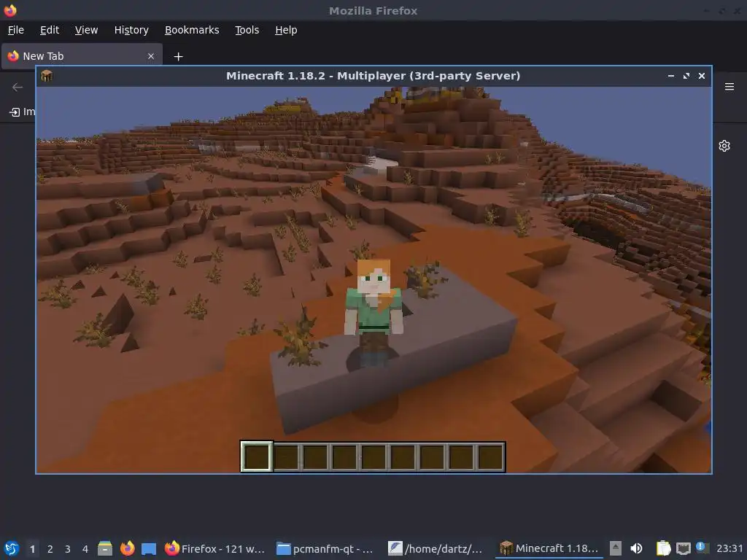Viewport: 747px width, 560px height.
Task: Open the clipboard manager tray icon
Action: (662, 548)
